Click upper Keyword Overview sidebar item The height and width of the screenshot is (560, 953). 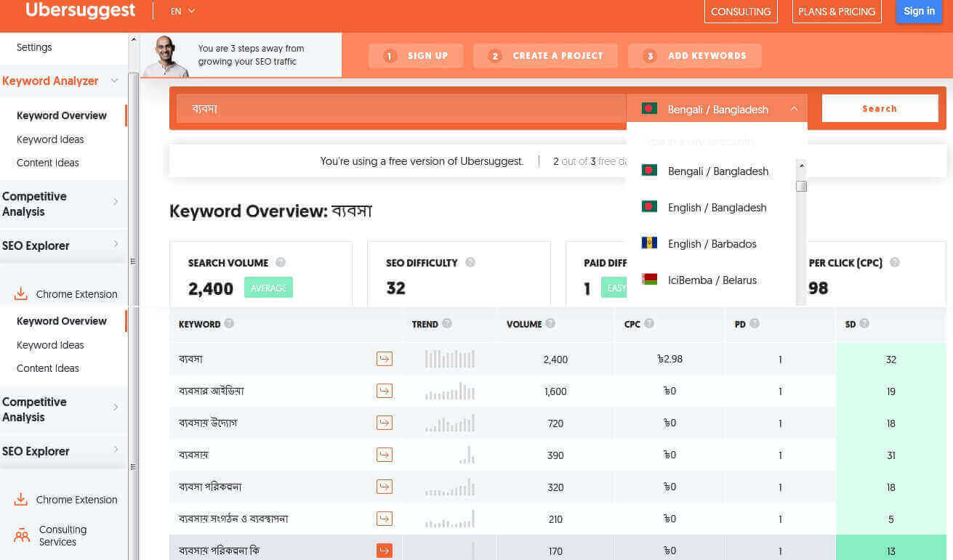coord(62,115)
